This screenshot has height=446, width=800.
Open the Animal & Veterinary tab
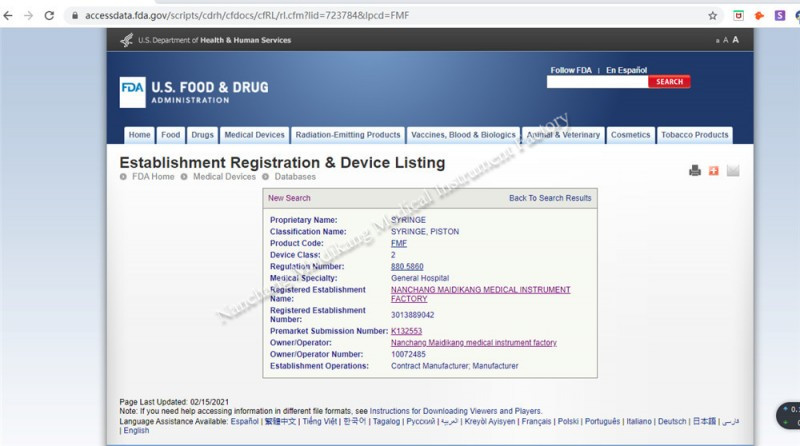click(x=563, y=135)
